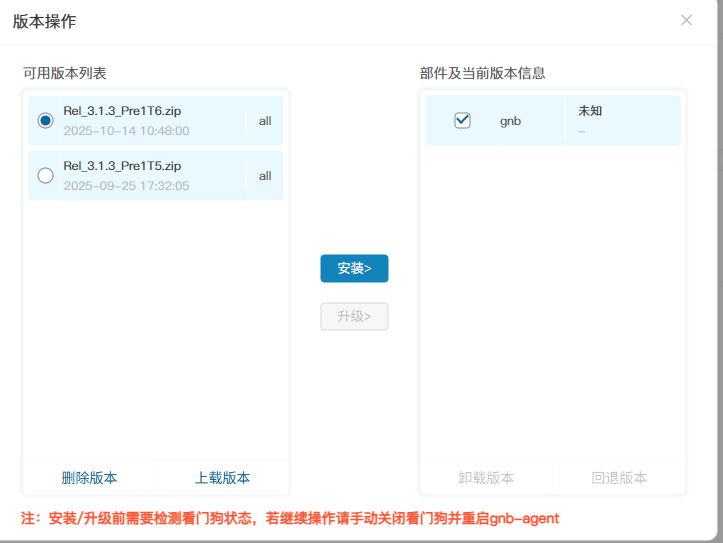Click 删除版本 to delete the version

89,477
